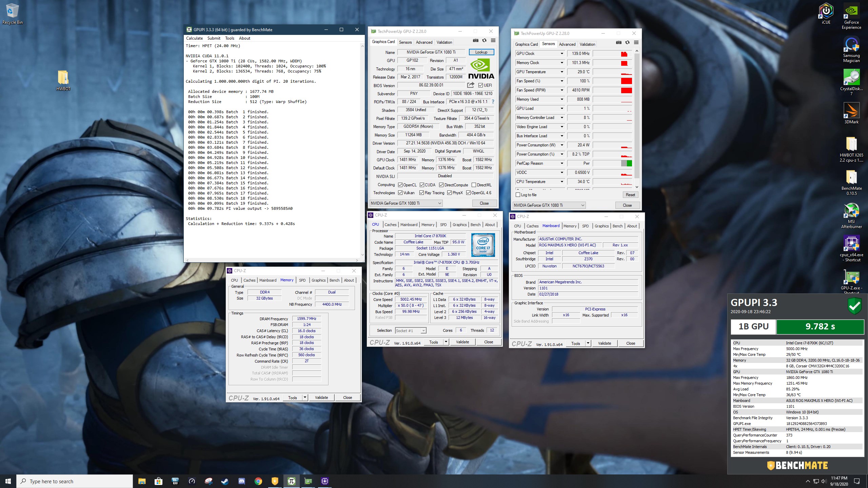Switch to Advanced tab in GPU-Z Graphics Card window
The width and height of the screenshot is (868, 488).
pyautogui.click(x=424, y=42)
